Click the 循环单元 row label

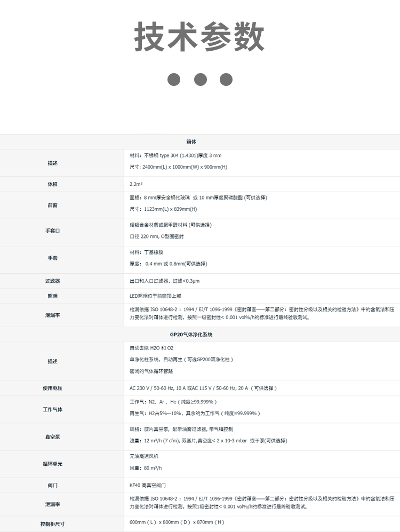pos(52,464)
